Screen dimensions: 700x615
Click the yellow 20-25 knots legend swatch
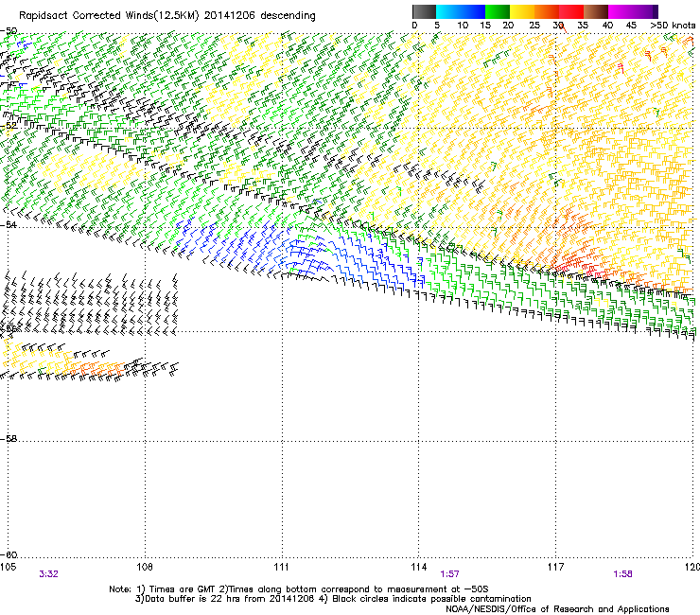tap(522, 11)
